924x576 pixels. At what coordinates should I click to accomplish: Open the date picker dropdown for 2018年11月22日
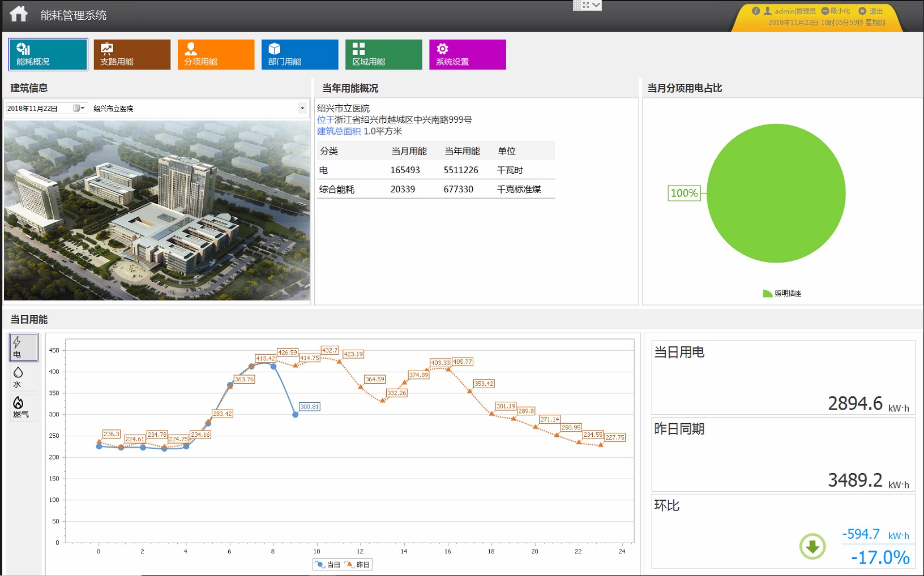coord(79,108)
